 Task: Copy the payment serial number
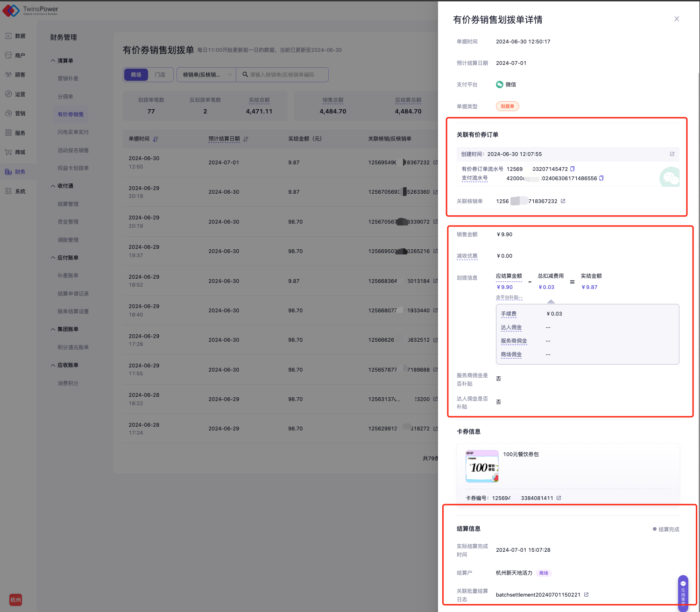[601, 178]
